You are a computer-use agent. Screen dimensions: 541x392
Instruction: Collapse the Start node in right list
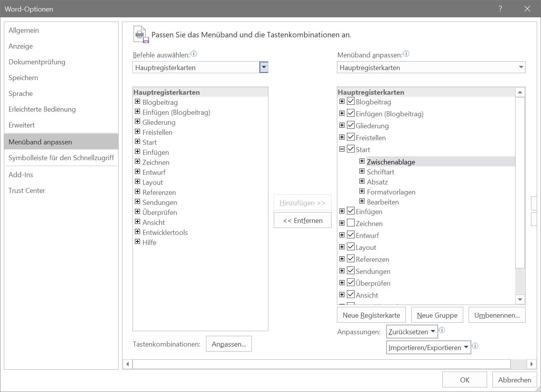coord(342,149)
